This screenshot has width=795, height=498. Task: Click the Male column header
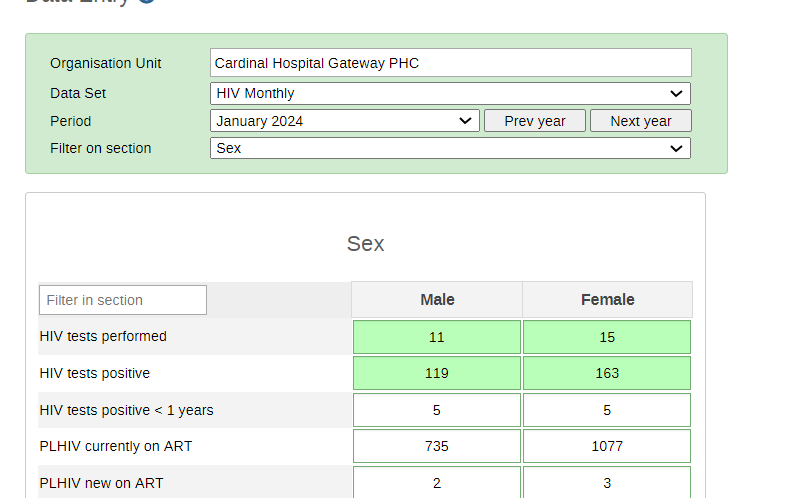tap(437, 300)
